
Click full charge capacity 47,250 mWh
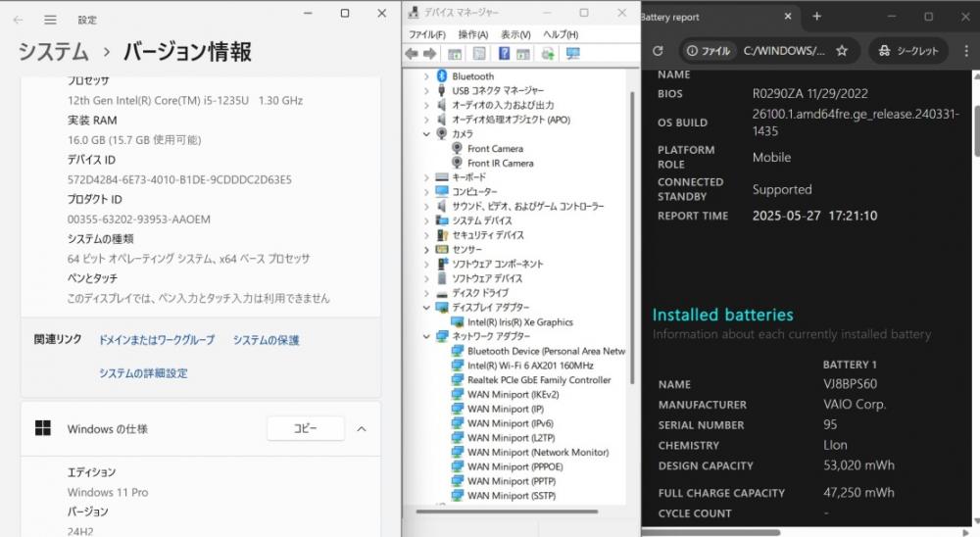coord(858,492)
